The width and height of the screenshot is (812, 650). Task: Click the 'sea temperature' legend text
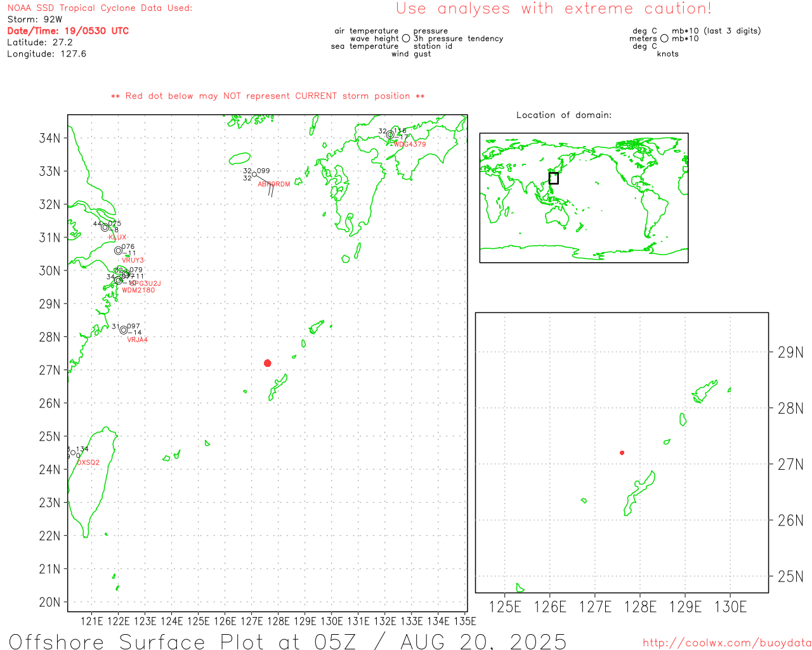point(365,46)
